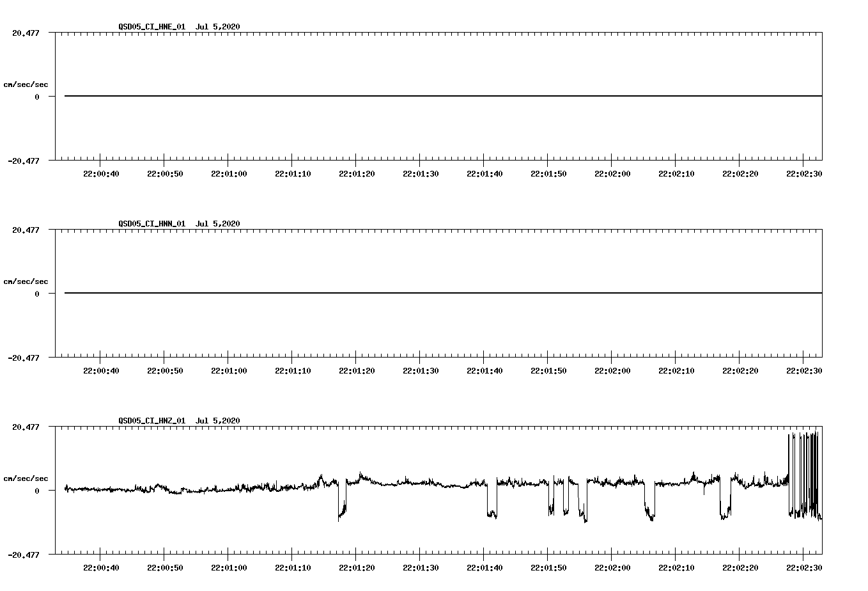The width and height of the screenshot is (868, 591).
Task: Click the 22:01:30 tick label under HNN chart
Action: 421,370
